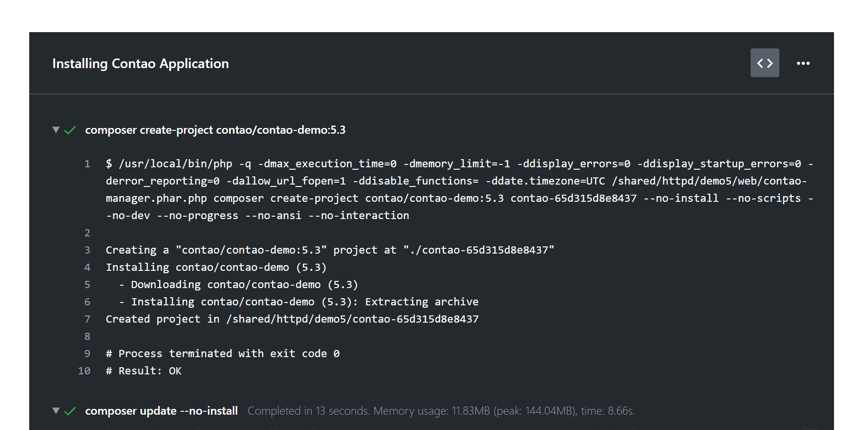Select the 'composer update --no-install' heading
Viewport: 868px width, 430px height.
161,411
